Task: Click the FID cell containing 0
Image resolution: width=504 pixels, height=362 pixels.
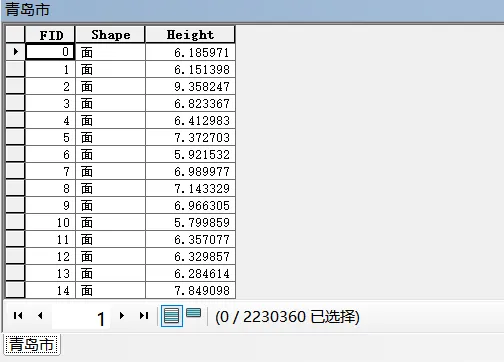Action: click(50, 52)
